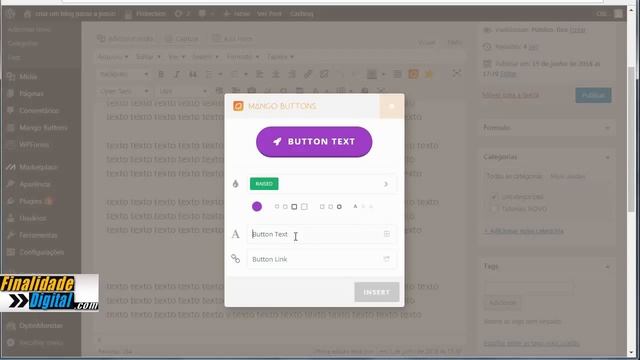Toggle the checked Uncategorized category checkbox
Viewport: 640px width, 360px height.
pyautogui.click(x=494, y=197)
